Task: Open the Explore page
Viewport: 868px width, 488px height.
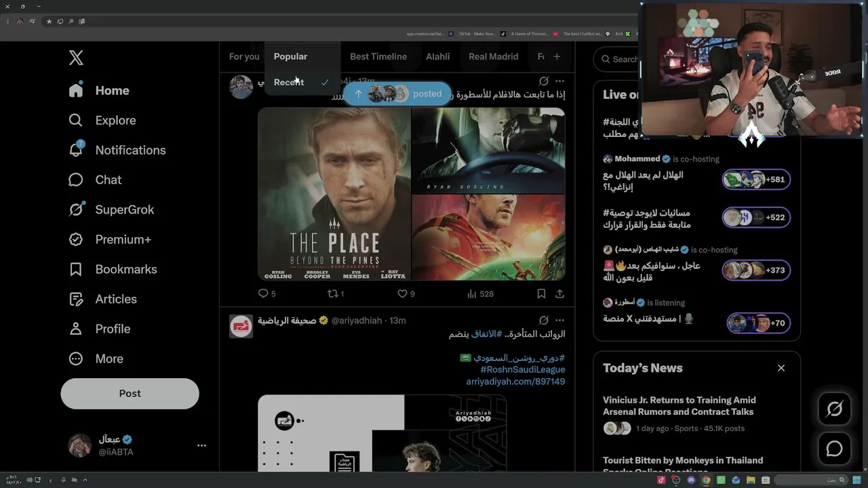Action: click(102, 120)
